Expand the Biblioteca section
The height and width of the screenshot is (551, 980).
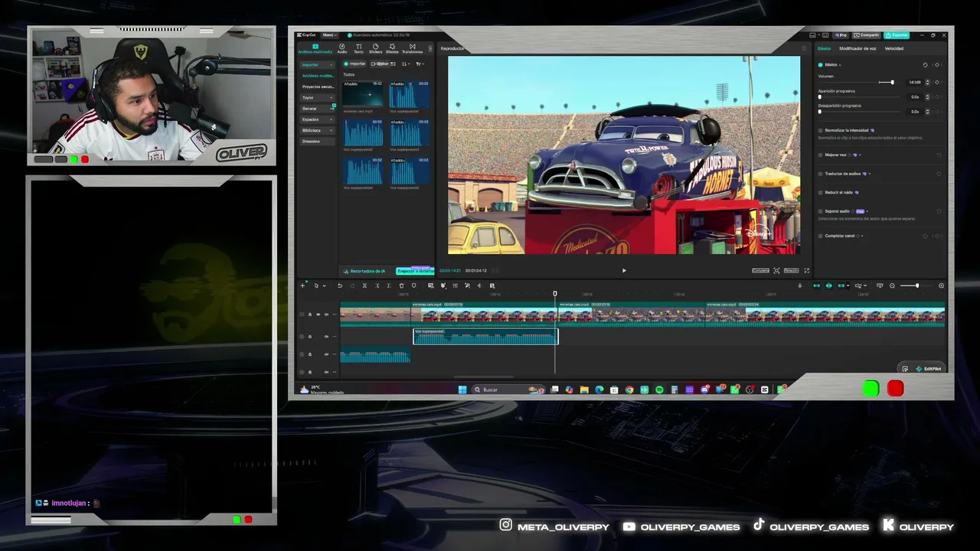(318, 131)
